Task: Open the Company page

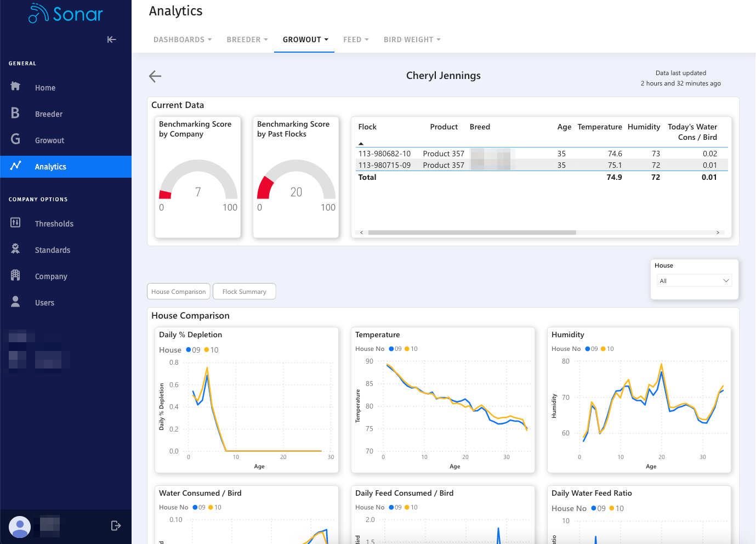Action: [51, 276]
